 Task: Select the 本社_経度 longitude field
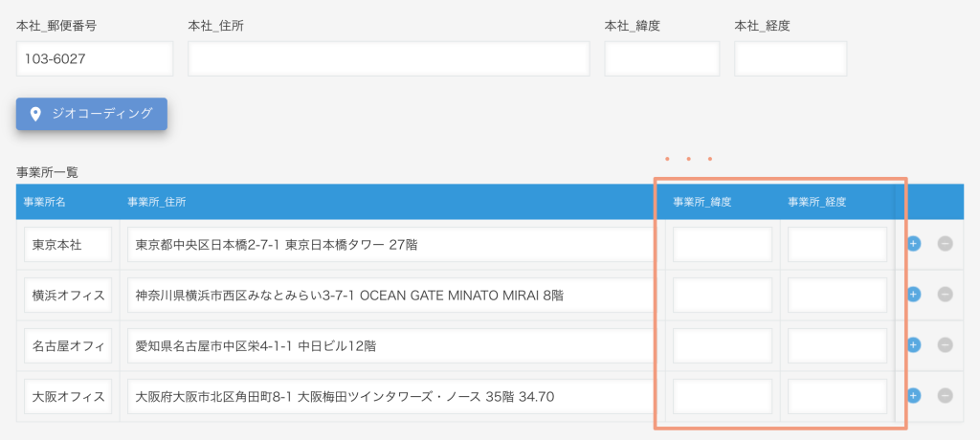point(791,58)
